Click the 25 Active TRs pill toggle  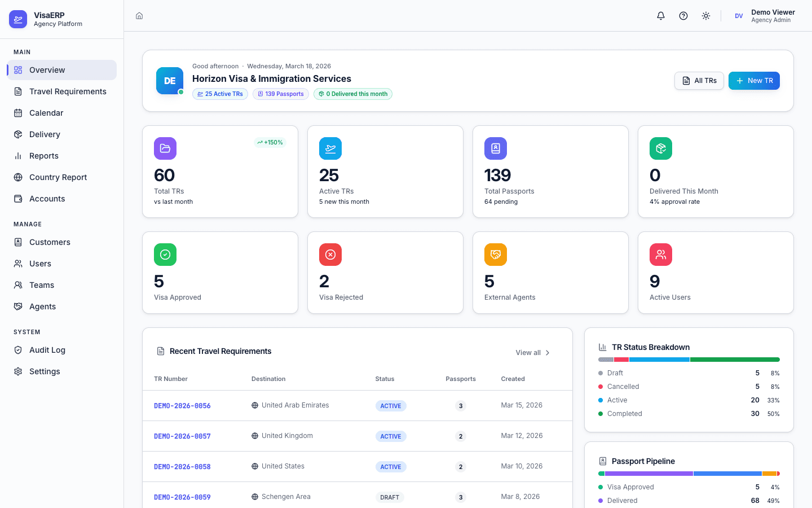pos(220,94)
